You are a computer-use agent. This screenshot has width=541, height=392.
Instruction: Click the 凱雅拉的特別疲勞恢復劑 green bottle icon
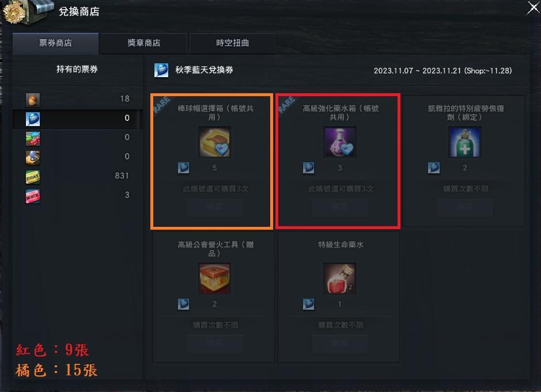pyautogui.click(x=465, y=142)
